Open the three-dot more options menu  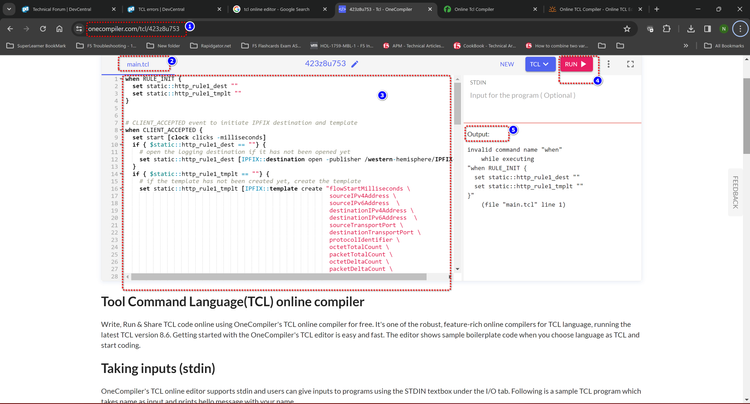(609, 64)
